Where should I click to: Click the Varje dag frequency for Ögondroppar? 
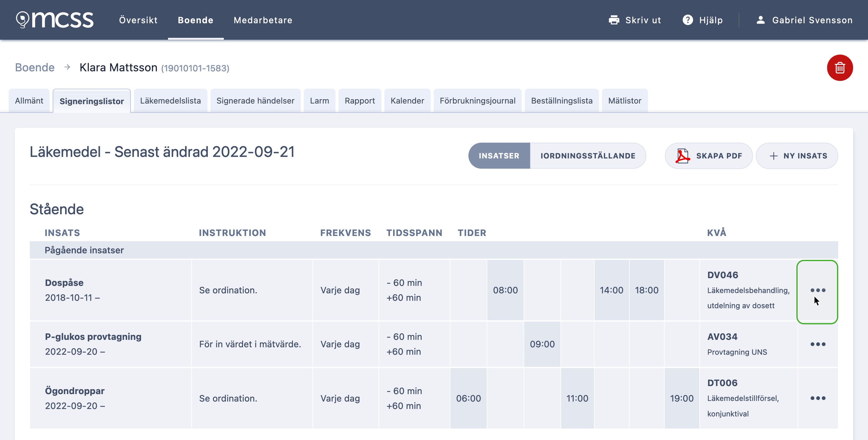(x=340, y=398)
